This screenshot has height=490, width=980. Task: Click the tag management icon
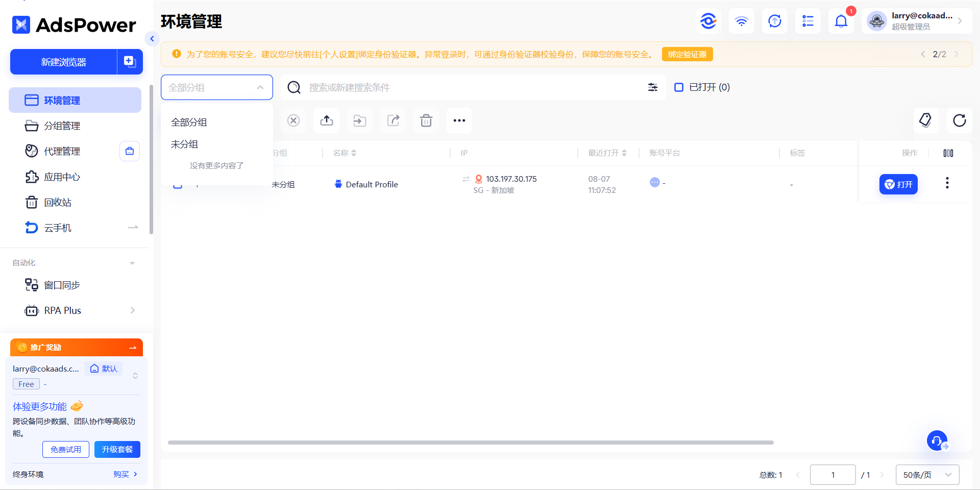tap(926, 120)
